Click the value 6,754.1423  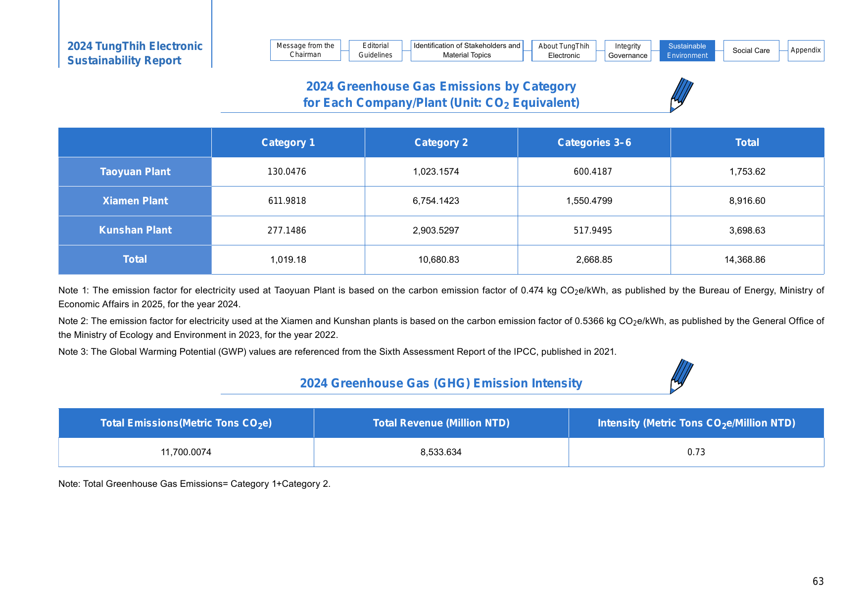click(x=436, y=201)
